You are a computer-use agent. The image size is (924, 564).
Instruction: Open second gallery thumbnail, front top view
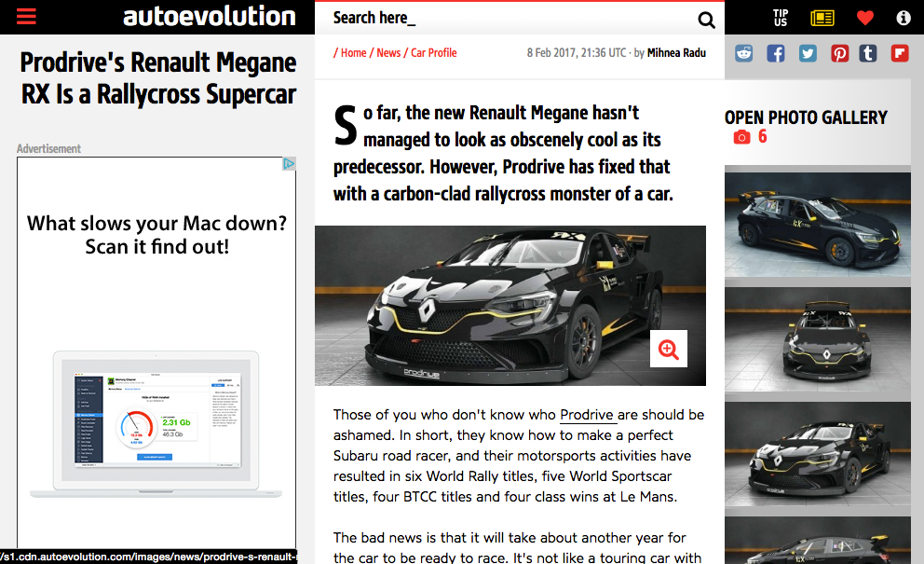[817, 339]
